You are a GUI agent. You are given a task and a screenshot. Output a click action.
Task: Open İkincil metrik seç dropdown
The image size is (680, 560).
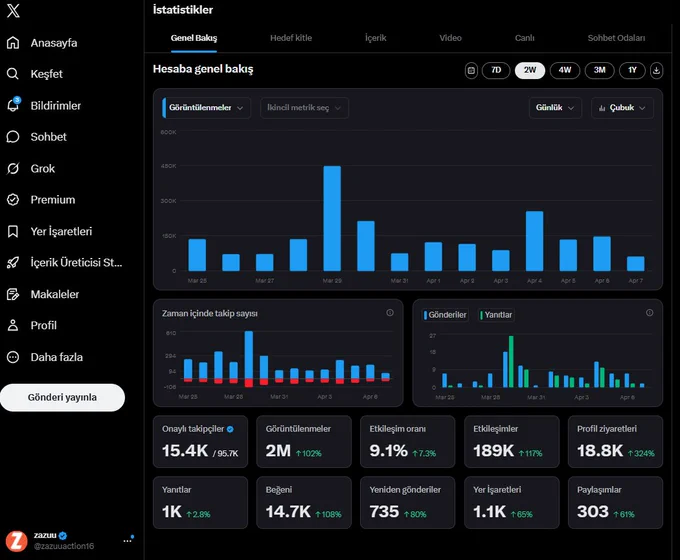tap(304, 108)
